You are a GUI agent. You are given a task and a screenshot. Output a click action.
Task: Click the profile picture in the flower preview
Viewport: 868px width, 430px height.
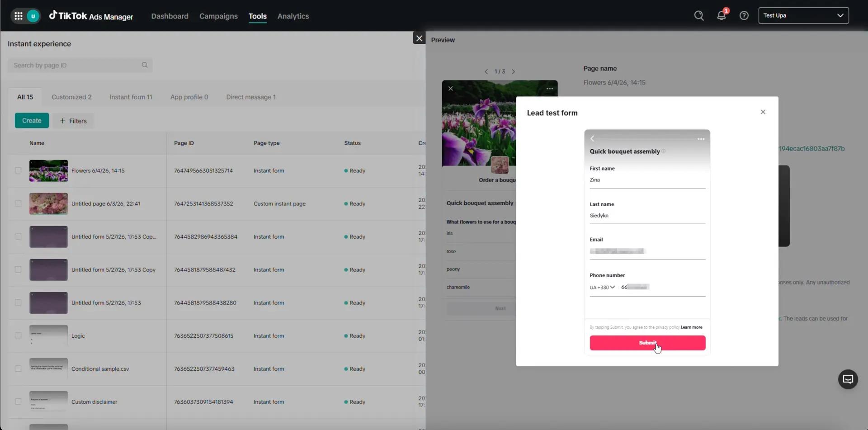[x=500, y=165]
